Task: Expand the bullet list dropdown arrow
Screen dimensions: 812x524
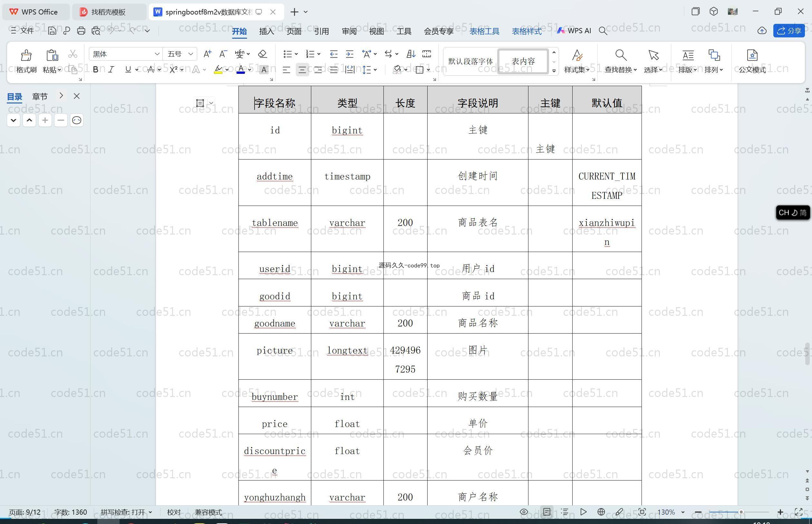Action: coord(296,54)
